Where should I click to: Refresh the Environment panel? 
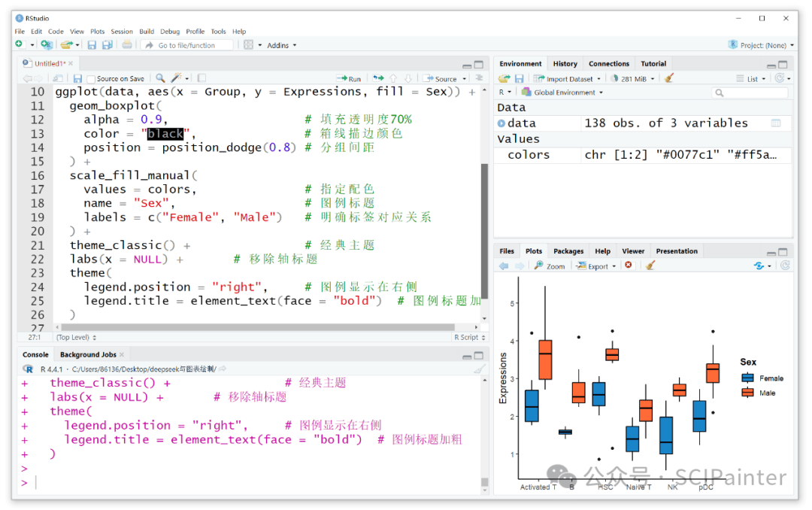(780, 78)
